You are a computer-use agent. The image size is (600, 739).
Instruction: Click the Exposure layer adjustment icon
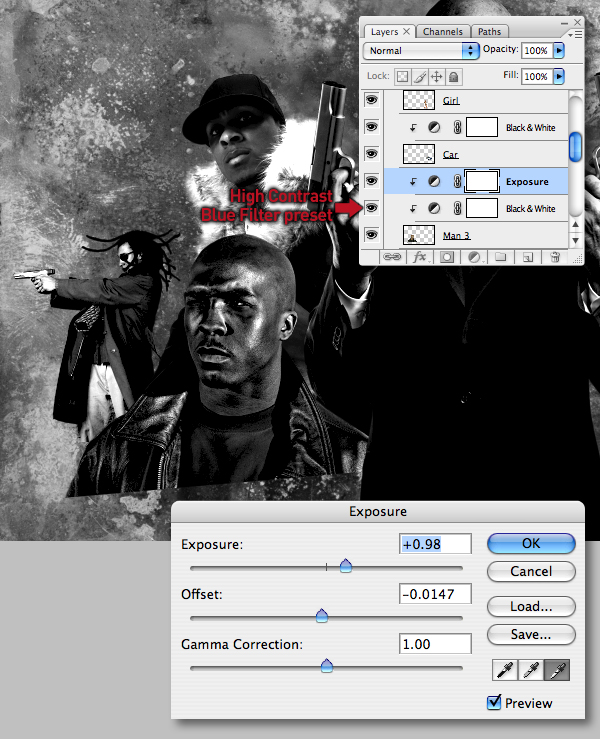tap(434, 181)
